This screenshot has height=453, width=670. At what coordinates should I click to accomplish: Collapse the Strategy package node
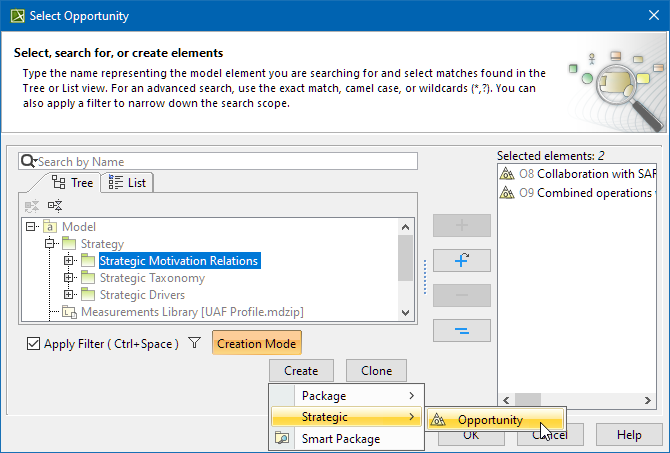click(47, 244)
